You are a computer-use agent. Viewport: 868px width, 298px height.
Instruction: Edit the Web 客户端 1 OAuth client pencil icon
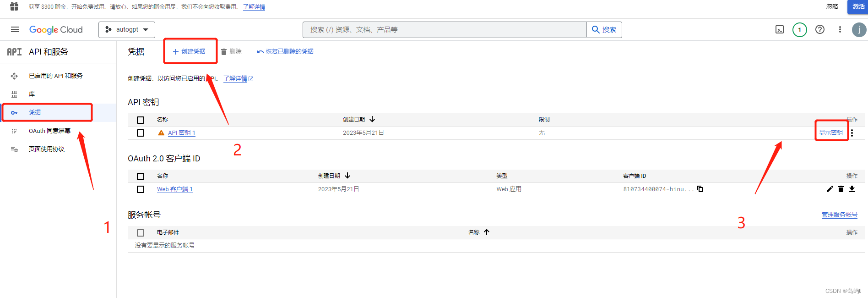pyautogui.click(x=830, y=189)
